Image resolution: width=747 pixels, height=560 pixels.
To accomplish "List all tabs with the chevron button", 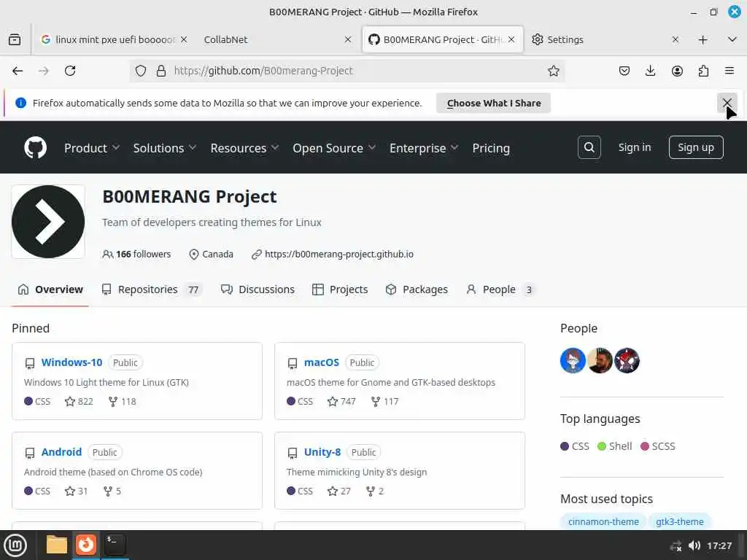I will 732,39.
